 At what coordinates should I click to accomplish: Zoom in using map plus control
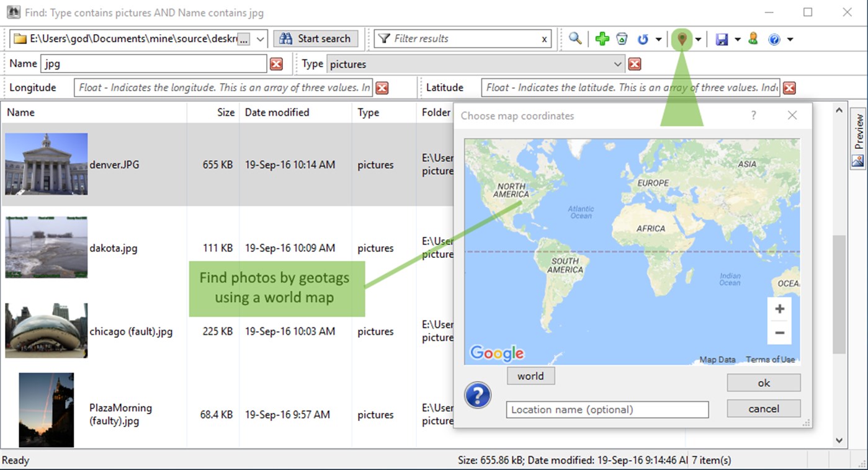point(779,308)
